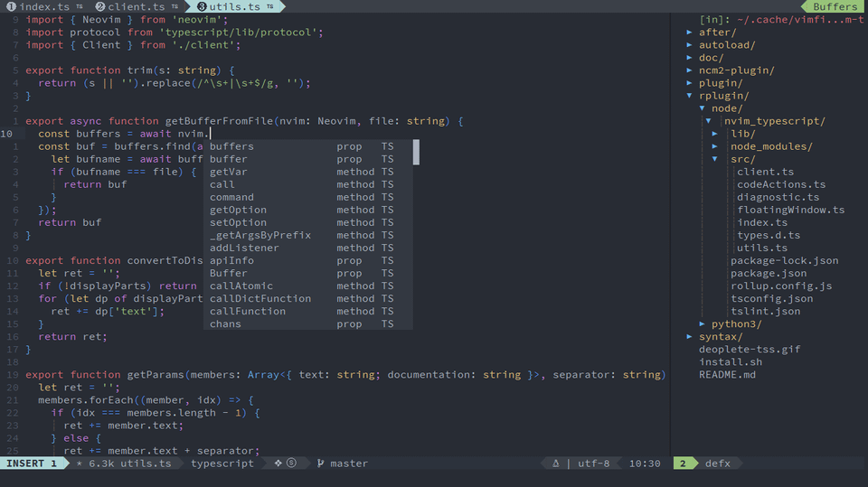Viewport: 868px width, 487px height.
Task: Choose 'call' method from completion menu
Action: (307, 185)
